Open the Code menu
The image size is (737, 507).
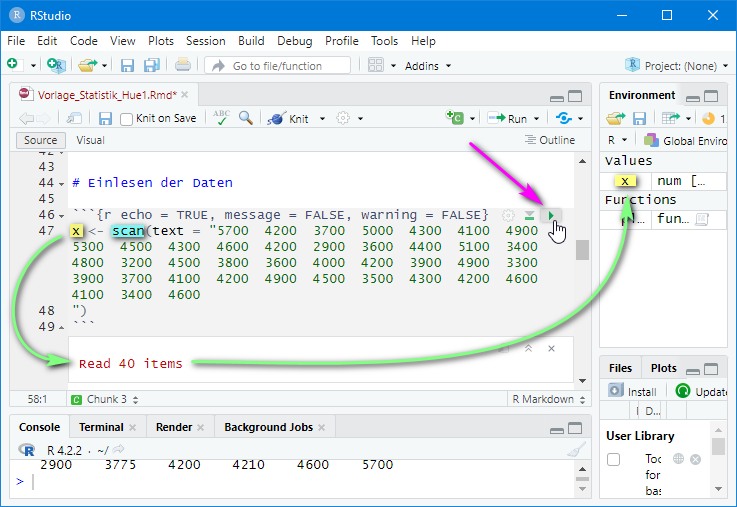pos(84,41)
